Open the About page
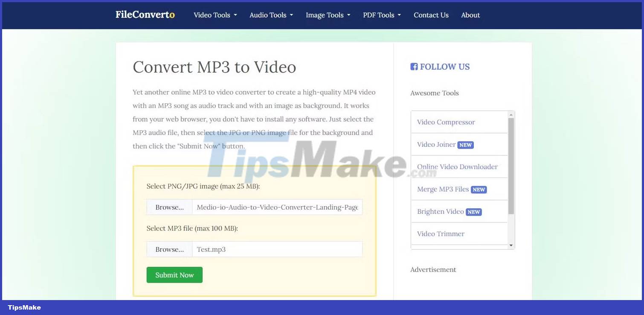The image size is (644, 315). coord(470,15)
